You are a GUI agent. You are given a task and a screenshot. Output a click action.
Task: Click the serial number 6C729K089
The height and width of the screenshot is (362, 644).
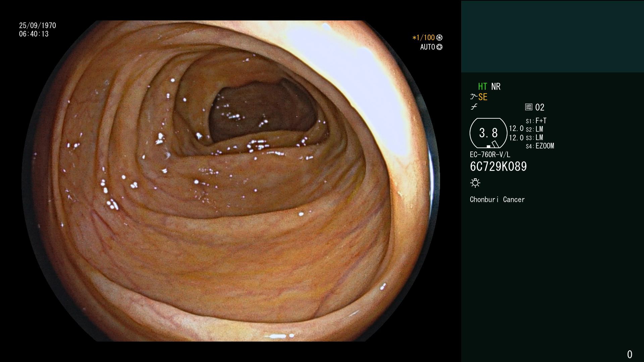[x=498, y=166]
